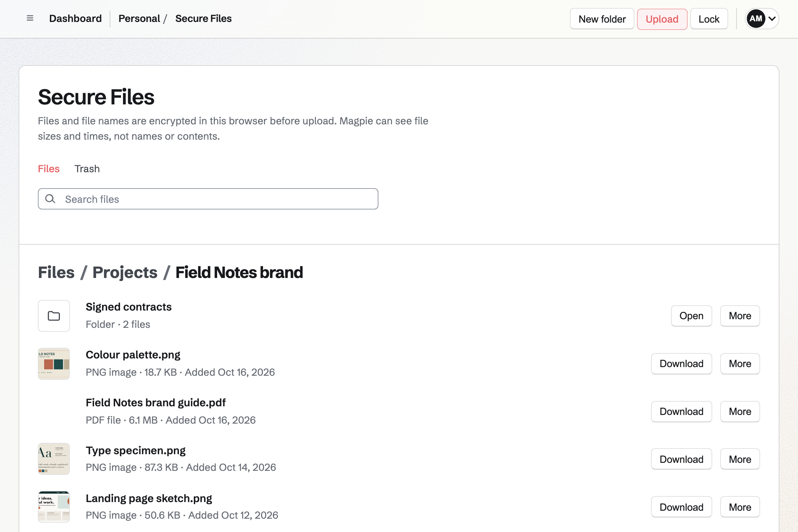Navigate to the Projects breadcrumb folder

click(x=125, y=272)
